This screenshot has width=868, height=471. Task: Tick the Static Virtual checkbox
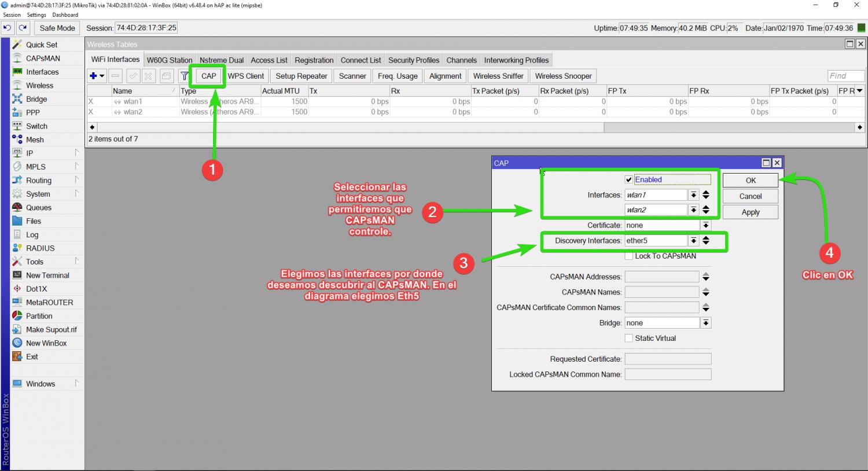629,338
